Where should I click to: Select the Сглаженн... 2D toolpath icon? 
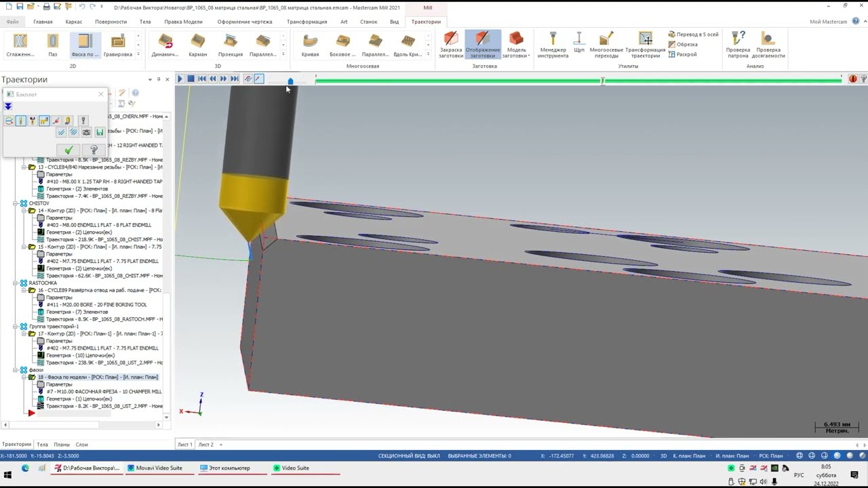[x=20, y=45]
